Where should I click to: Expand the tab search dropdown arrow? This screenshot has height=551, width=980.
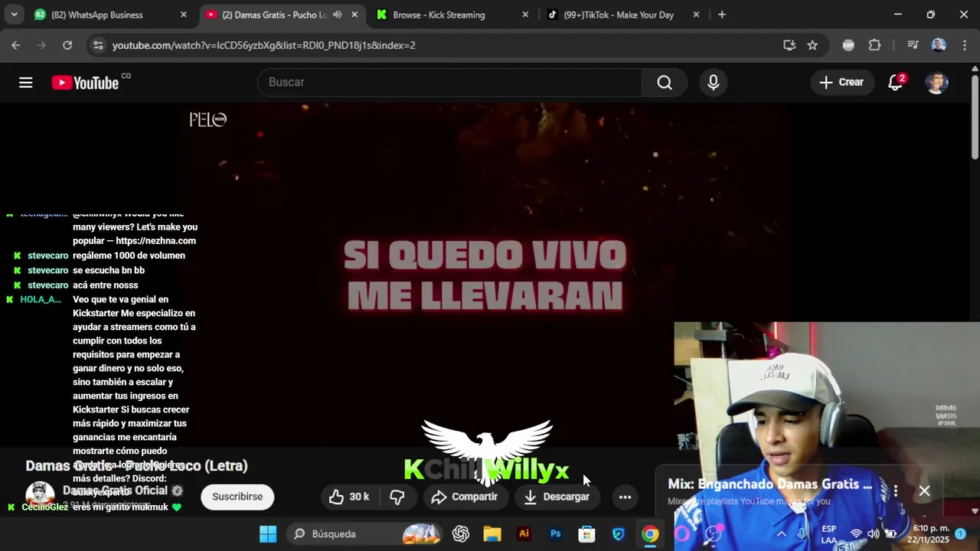coord(14,15)
